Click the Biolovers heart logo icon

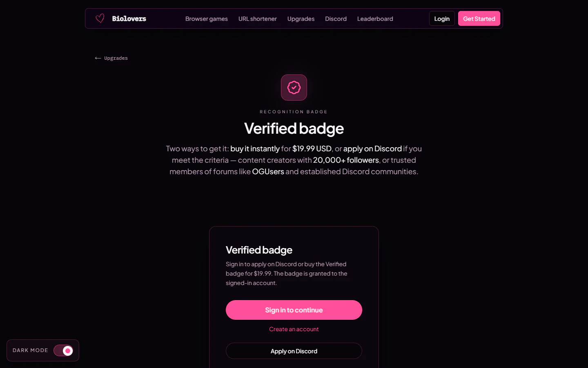point(100,18)
